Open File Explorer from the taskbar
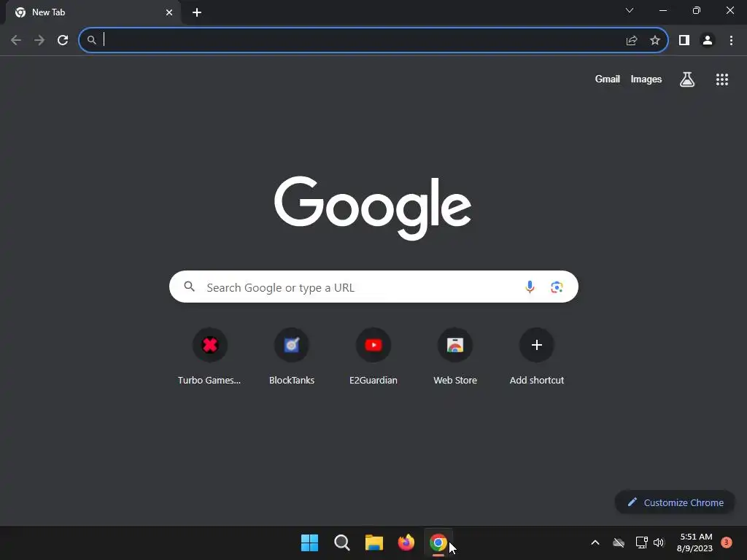This screenshot has width=747, height=560. pyautogui.click(x=374, y=542)
